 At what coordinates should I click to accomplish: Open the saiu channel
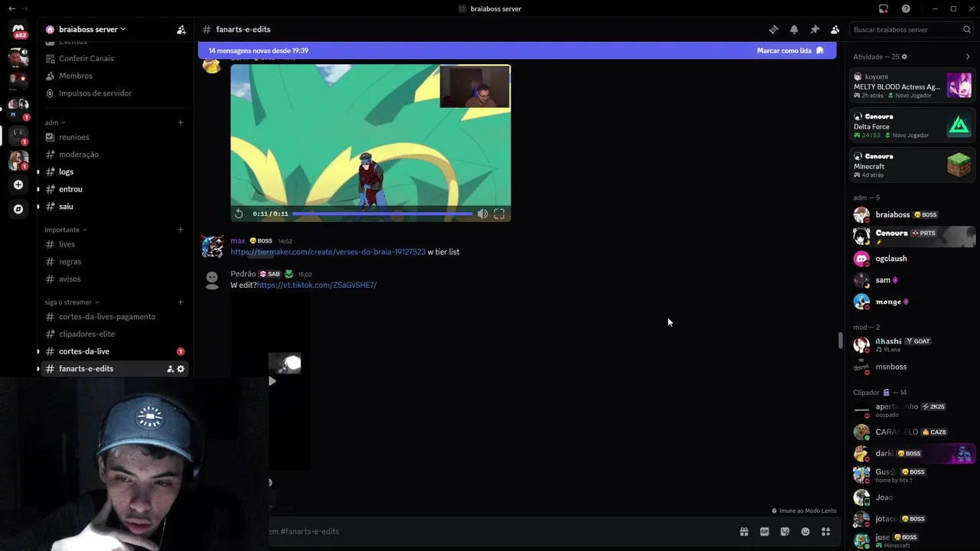pyautogui.click(x=115, y=207)
